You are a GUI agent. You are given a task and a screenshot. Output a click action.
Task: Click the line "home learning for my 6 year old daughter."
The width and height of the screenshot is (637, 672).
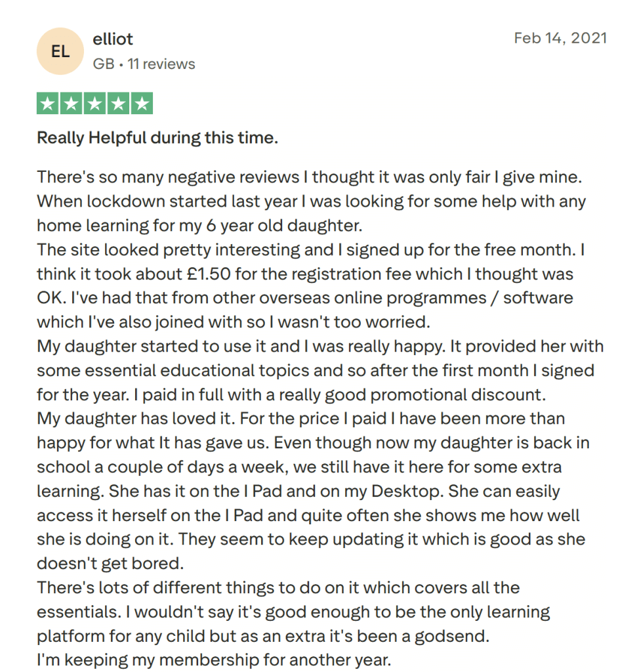coord(199,225)
